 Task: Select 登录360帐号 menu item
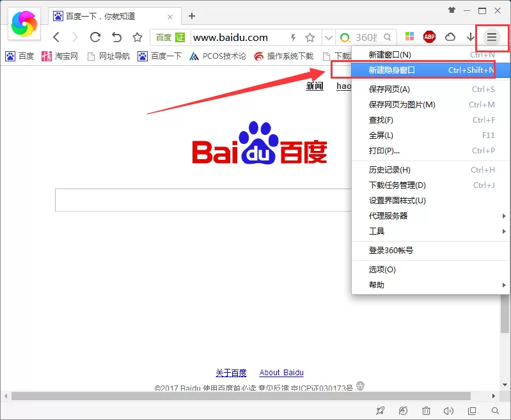431,250
